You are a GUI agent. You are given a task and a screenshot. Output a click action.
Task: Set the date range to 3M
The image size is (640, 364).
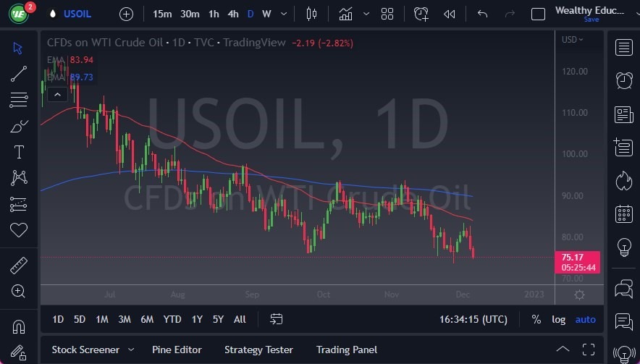(x=125, y=320)
